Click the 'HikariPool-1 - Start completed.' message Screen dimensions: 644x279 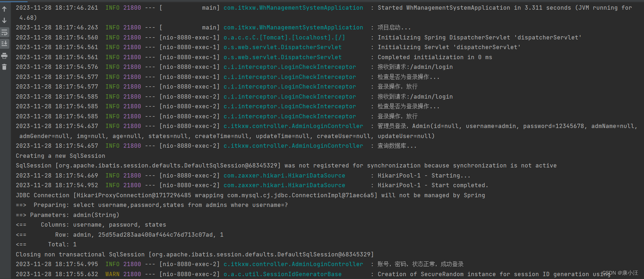[x=433, y=185]
